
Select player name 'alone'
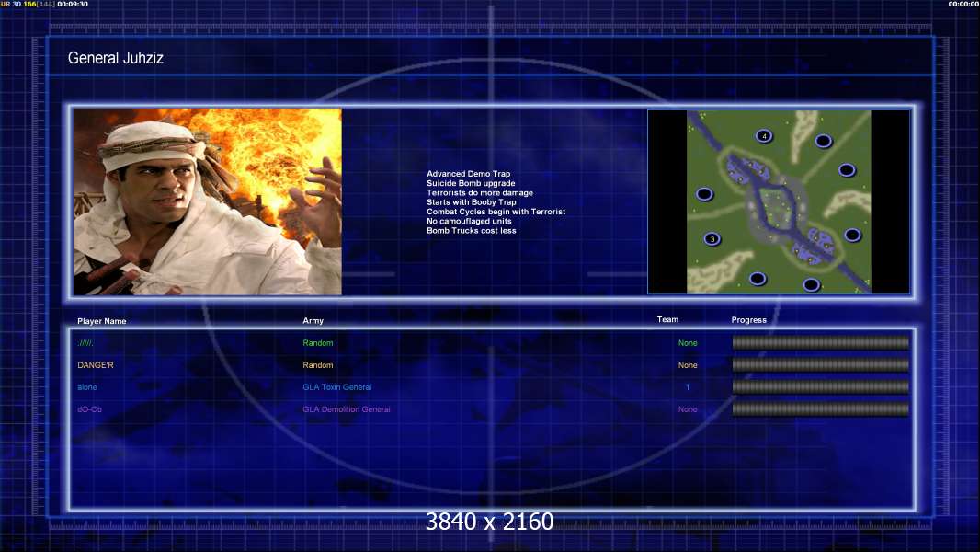click(86, 387)
